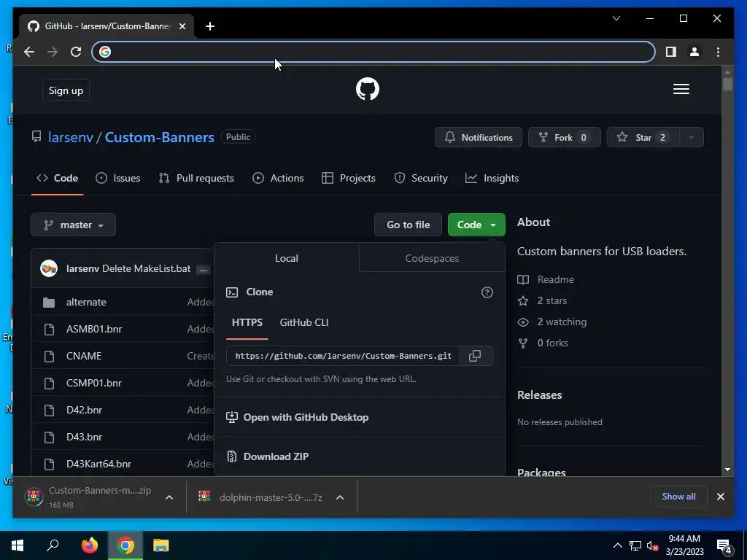747x560 pixels.
Task: Star the Custom-Banners repository
Action: click(x=643, y=138)
